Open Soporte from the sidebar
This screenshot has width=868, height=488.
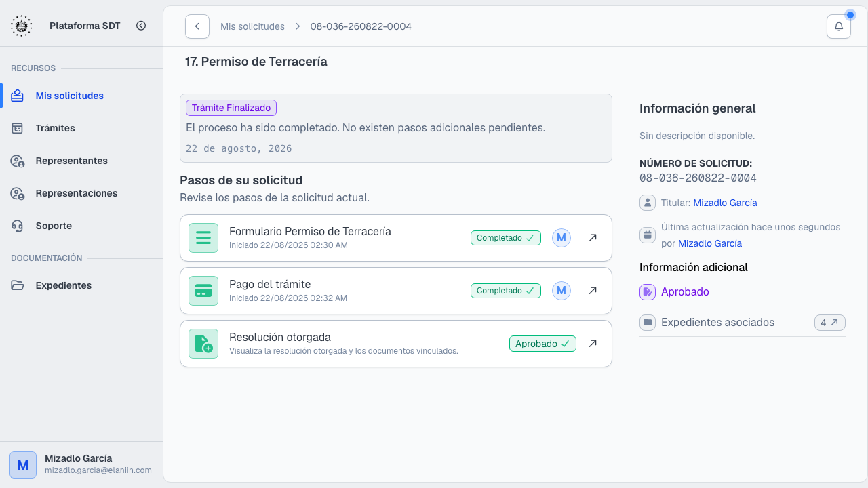81,226
